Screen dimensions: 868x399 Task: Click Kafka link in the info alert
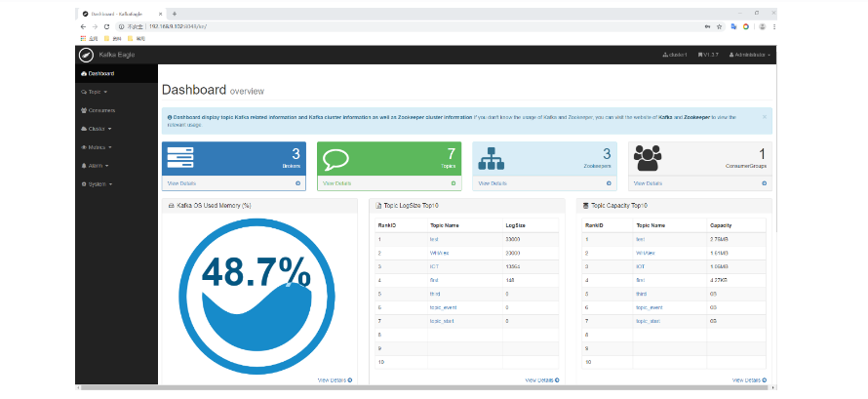(x=665, y=117)
